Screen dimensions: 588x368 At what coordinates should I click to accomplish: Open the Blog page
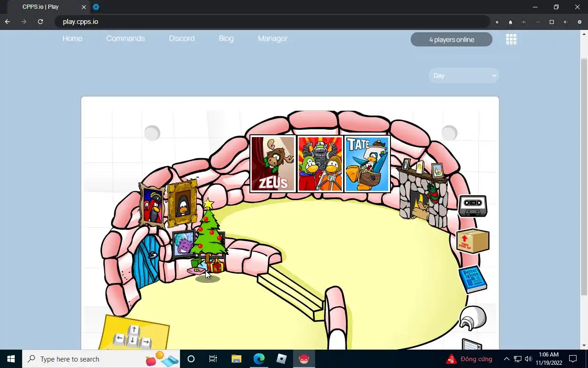tap(226, 39)
